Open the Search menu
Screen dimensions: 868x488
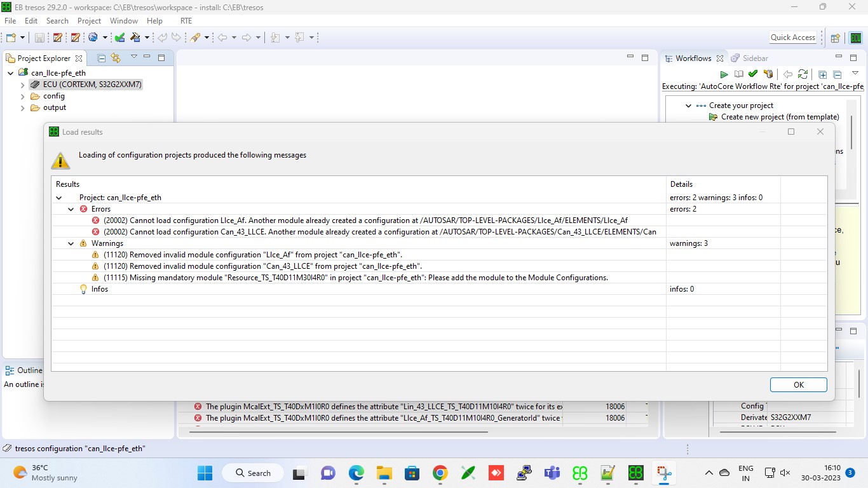click(x=57, y=20)
